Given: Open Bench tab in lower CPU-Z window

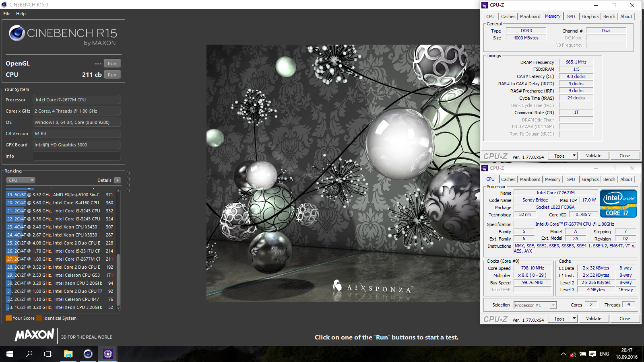Looking at the screenshot, I should (x=609, y=179).
